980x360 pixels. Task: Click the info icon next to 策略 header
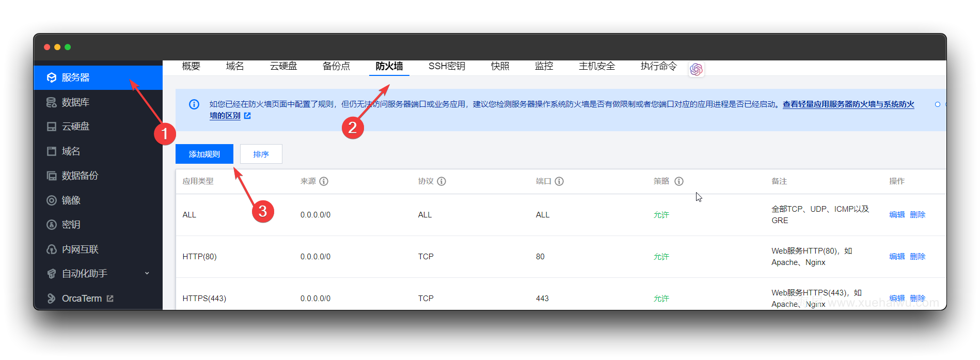pos(679,181)
